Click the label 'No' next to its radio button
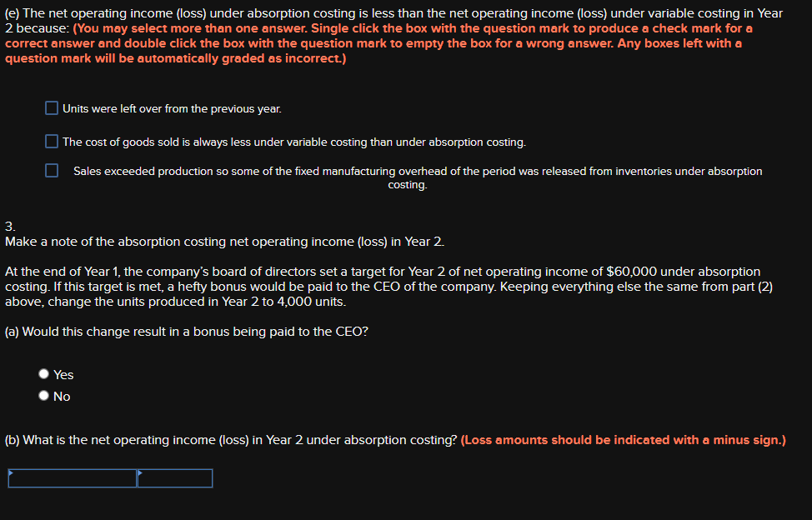812x520 pixels. (x=62, y=396)
